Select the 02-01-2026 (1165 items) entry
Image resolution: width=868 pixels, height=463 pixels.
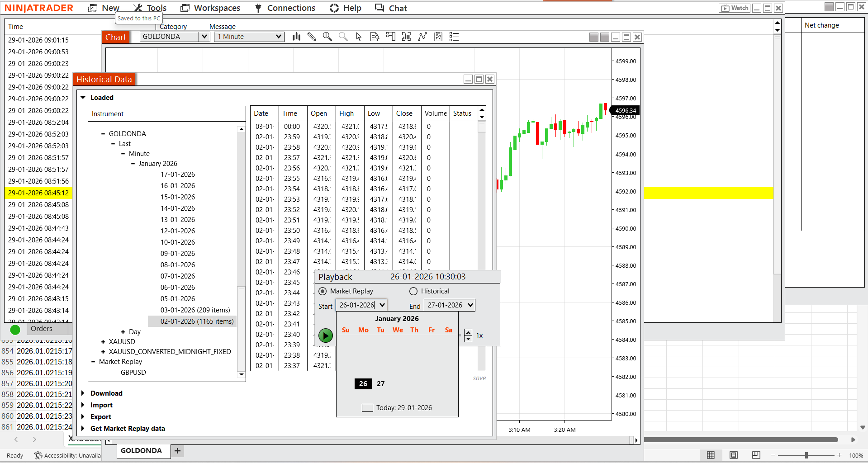tap(197, 321)
